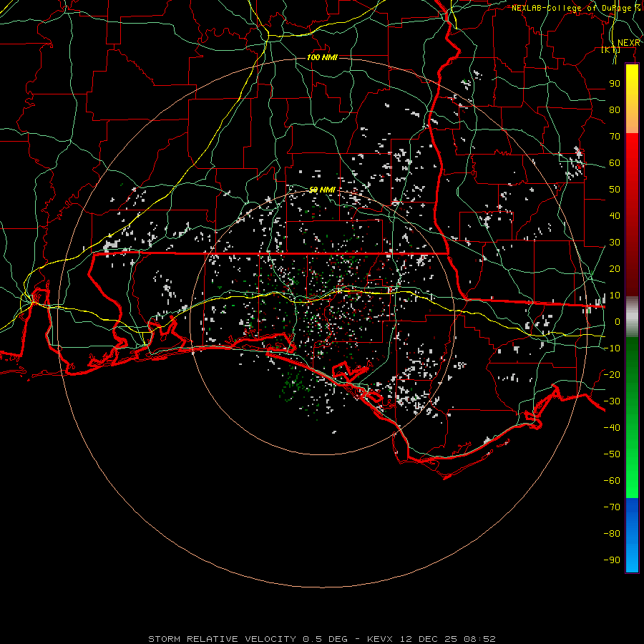The image size is (644, 644).
Task: Select the -40 value on the velocity scale
Action: (612, 428)
